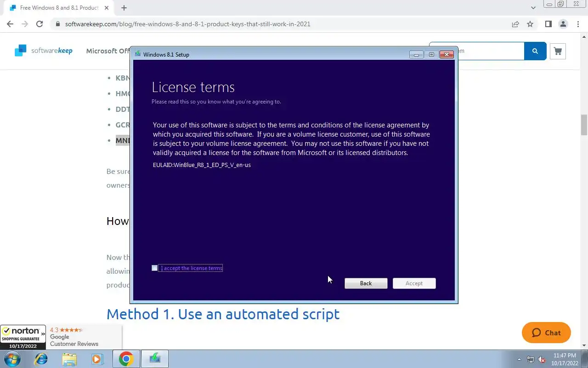Go forward in Chrome browser

[x=25, y=24]
